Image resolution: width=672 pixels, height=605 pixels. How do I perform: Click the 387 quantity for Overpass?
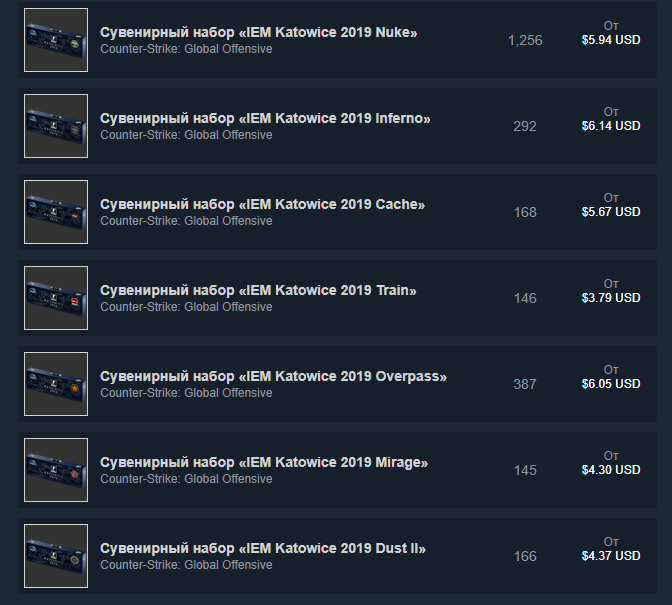pos(525,384)
